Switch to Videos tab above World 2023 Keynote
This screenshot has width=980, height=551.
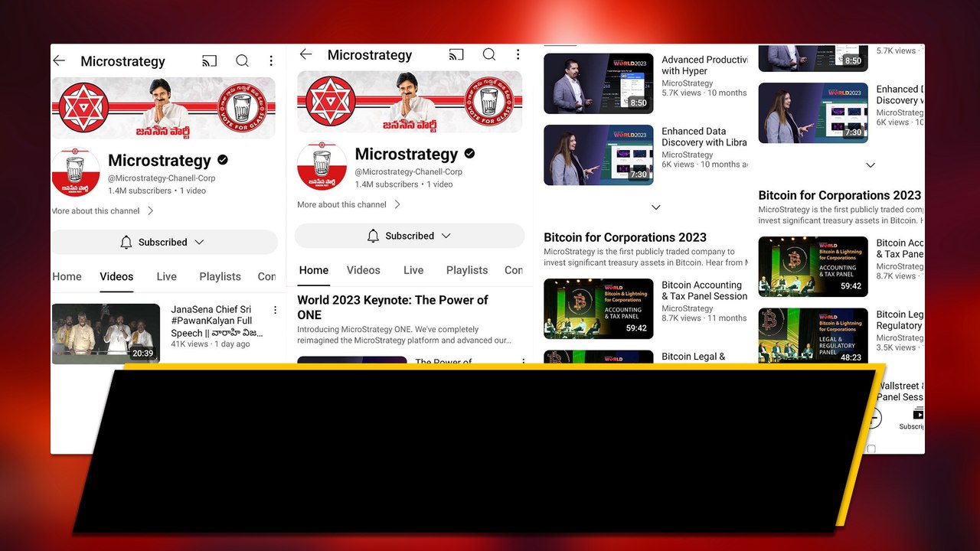coord(363,270)
